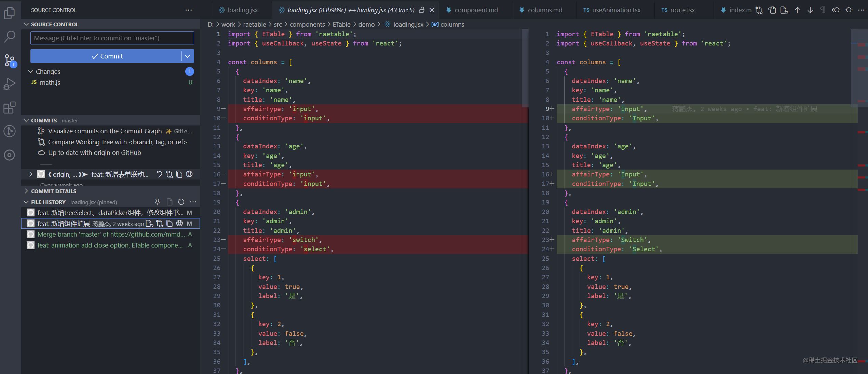
Task: Go to previous change arrow in editor toolbar
Action: [797, 10]
